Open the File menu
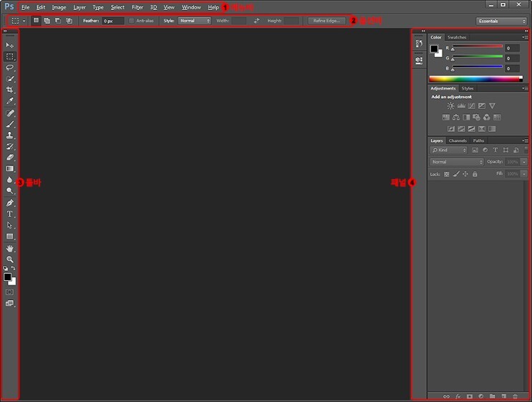Viewport: 532px width, 402px height. 26,7
